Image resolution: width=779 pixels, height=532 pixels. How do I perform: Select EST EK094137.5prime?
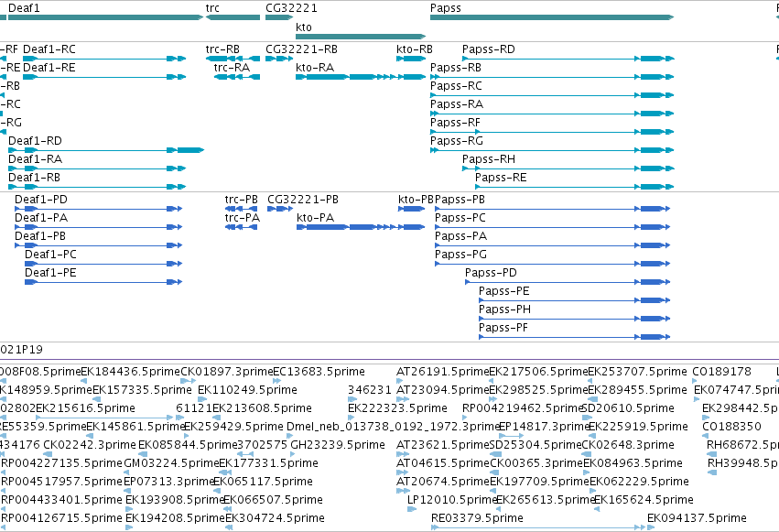coord(697,519)
